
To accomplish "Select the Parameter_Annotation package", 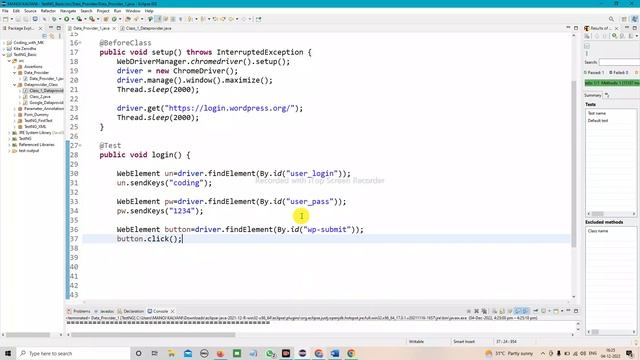I will coord(41,109).
